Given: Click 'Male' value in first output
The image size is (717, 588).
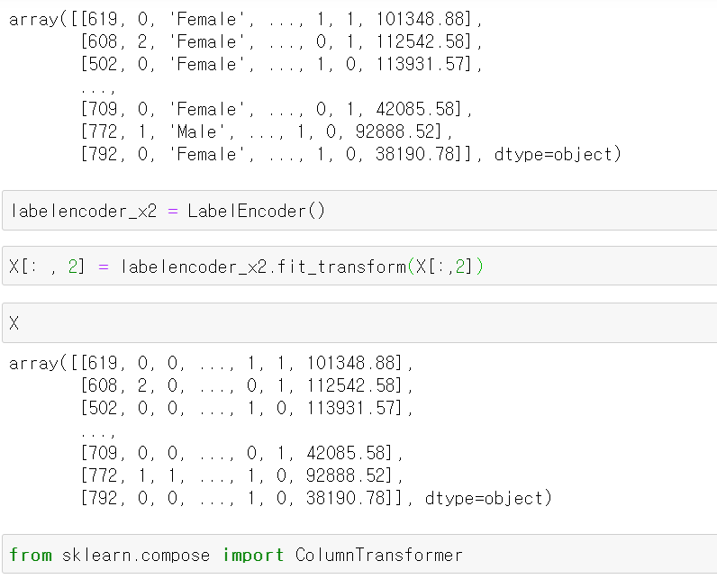Looking at the screenshot, I should 196,131.
